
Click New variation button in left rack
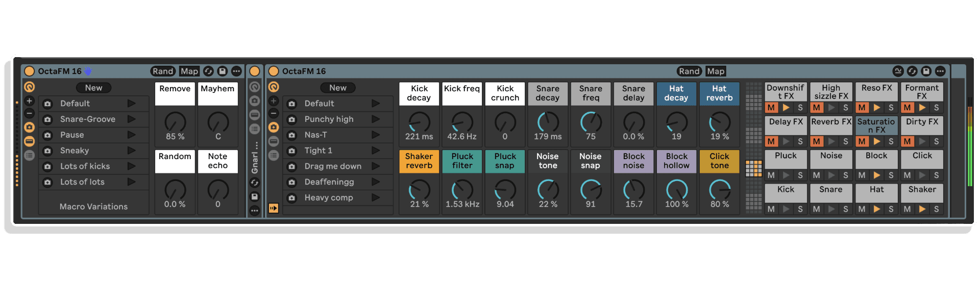pyautogui.click(x=94, y=88)
